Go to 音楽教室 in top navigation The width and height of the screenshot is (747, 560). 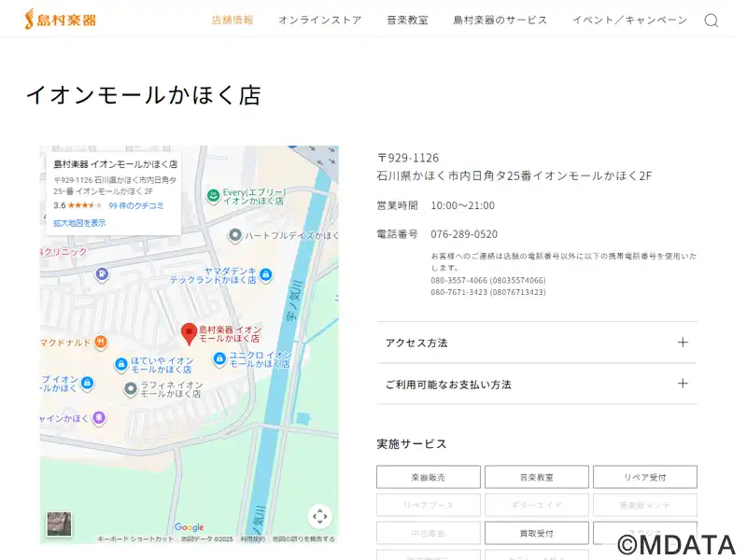point(407,20)
